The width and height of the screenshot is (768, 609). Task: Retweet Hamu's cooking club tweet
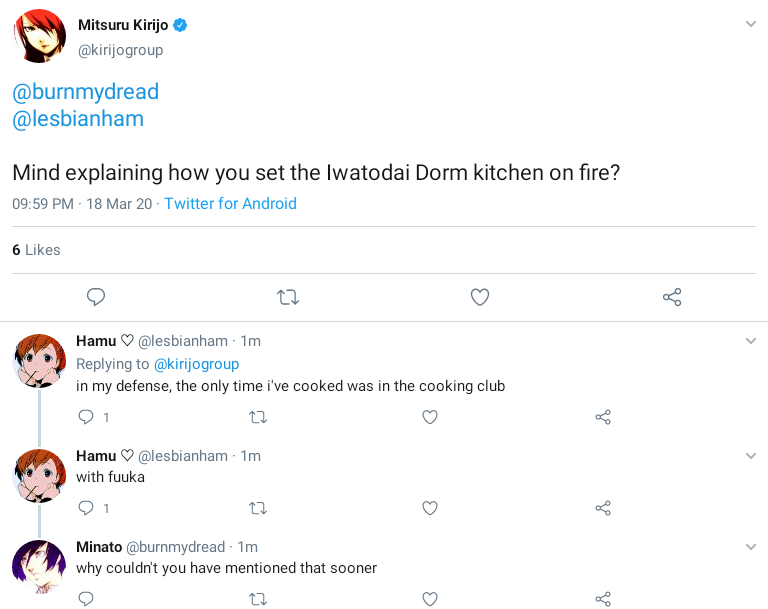click(x=258, y=417)
